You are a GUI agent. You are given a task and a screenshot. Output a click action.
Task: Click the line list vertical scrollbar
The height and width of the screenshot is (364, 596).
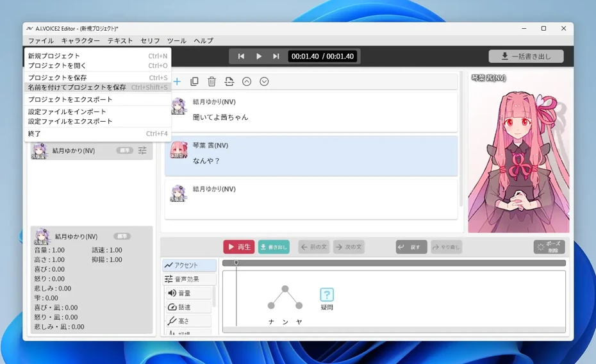point(461,138)
